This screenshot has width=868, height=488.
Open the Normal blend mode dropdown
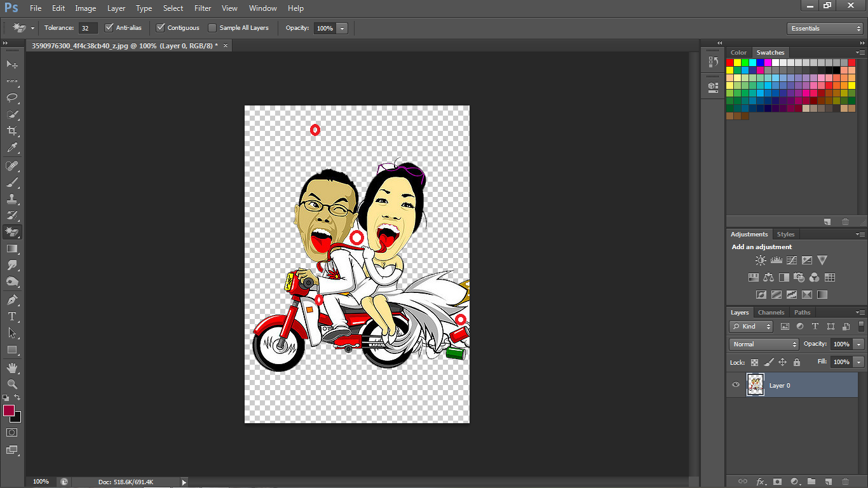click(x=764, y=344)
